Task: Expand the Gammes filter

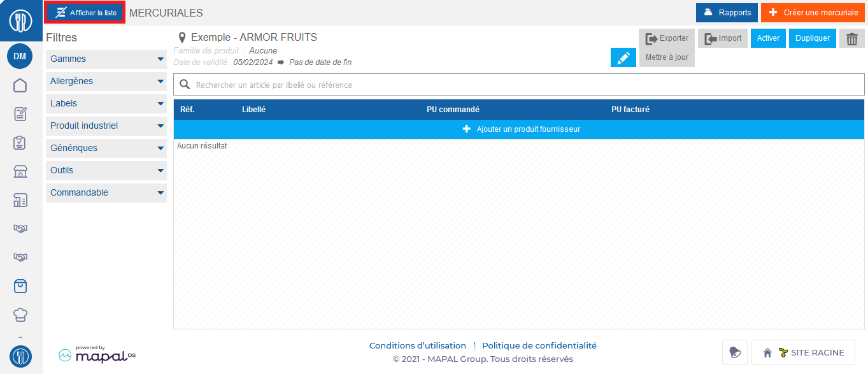Action: pyautogui.click(x=106, y=59)
